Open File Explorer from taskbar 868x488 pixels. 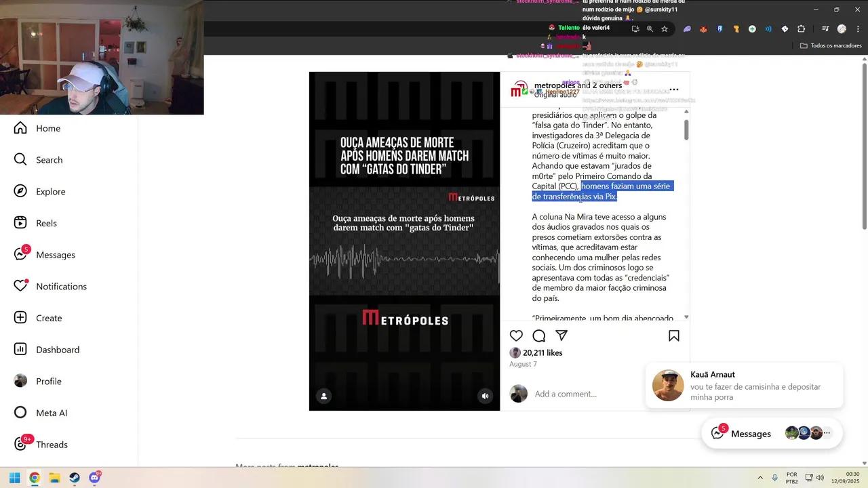pos(54,478)
